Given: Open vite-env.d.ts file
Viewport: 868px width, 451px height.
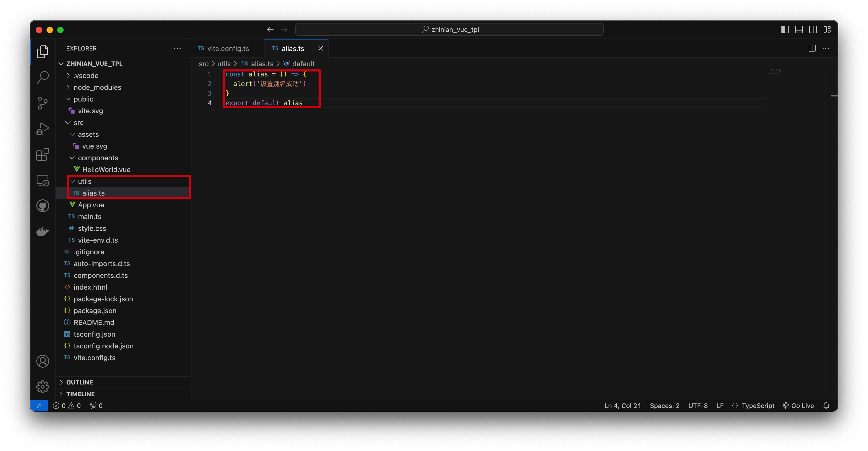Looking at the screenshot, I should coord(123,240).
